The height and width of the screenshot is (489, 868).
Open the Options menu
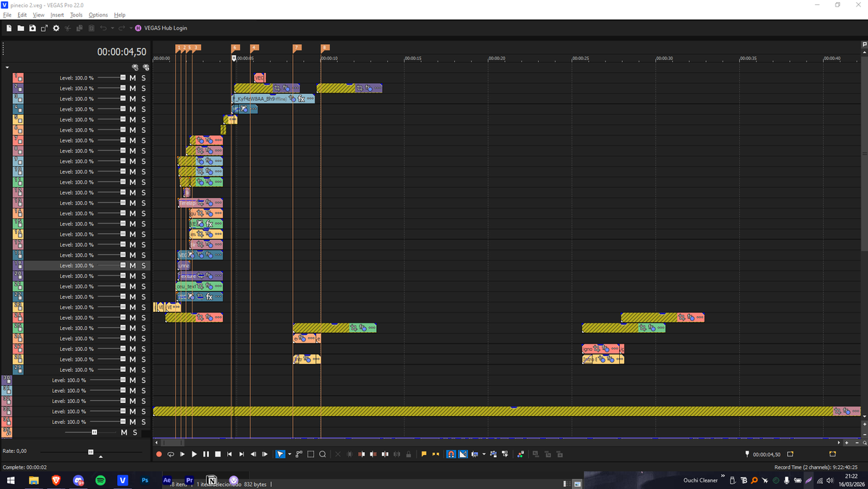coord(98,14)
